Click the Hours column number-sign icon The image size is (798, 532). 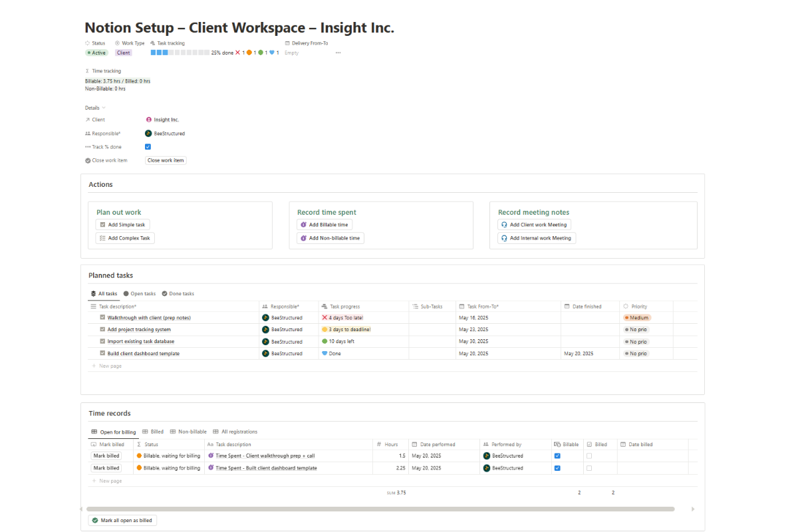click(x=378, y=444)
